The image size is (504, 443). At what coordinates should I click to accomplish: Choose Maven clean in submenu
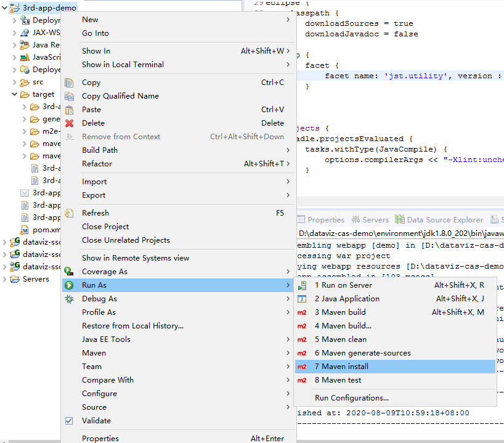point(395,339)
